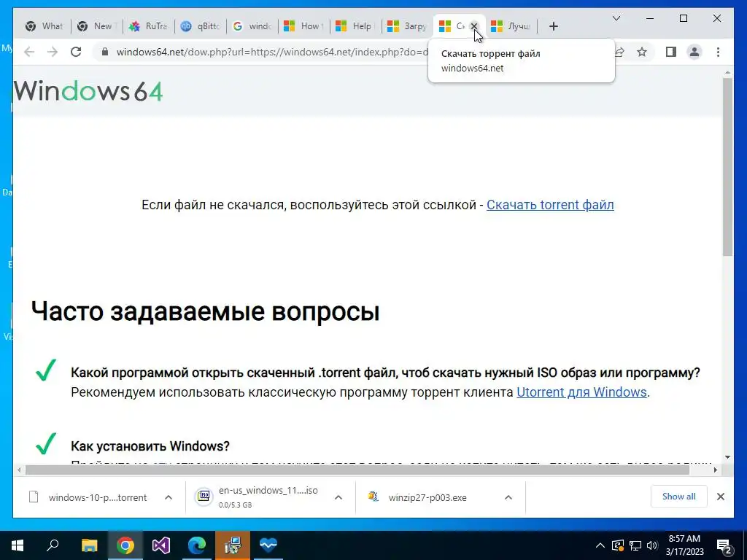
Task: Open 'Utorrent для Windows' link
Action: (581, 392)
